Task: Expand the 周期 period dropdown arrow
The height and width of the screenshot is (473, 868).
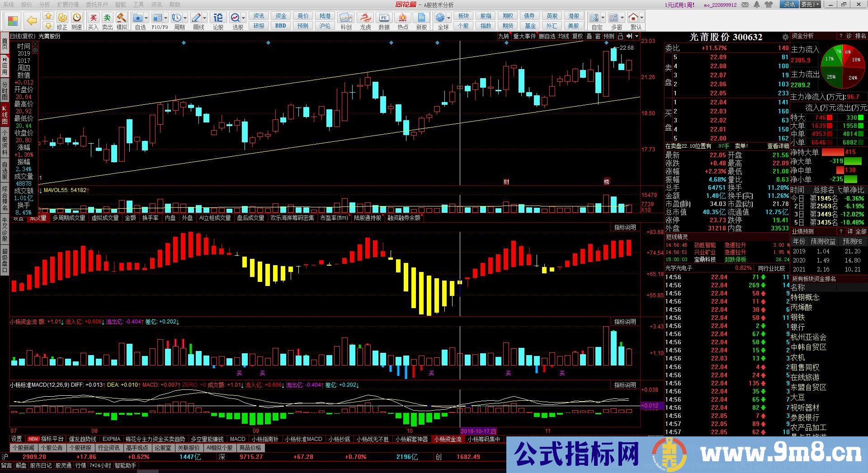Action: click(x=185, y=18)
